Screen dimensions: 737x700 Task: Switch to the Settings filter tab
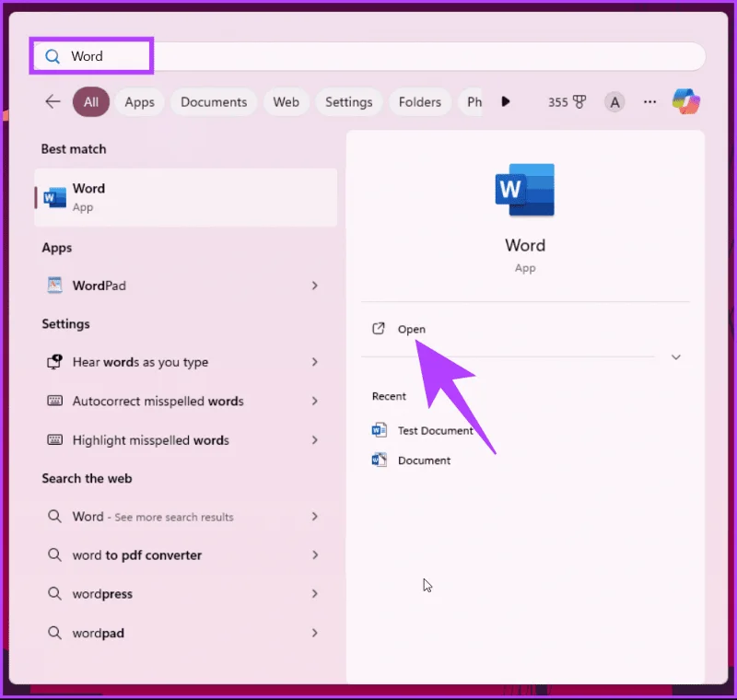click(x=349, y=102)
